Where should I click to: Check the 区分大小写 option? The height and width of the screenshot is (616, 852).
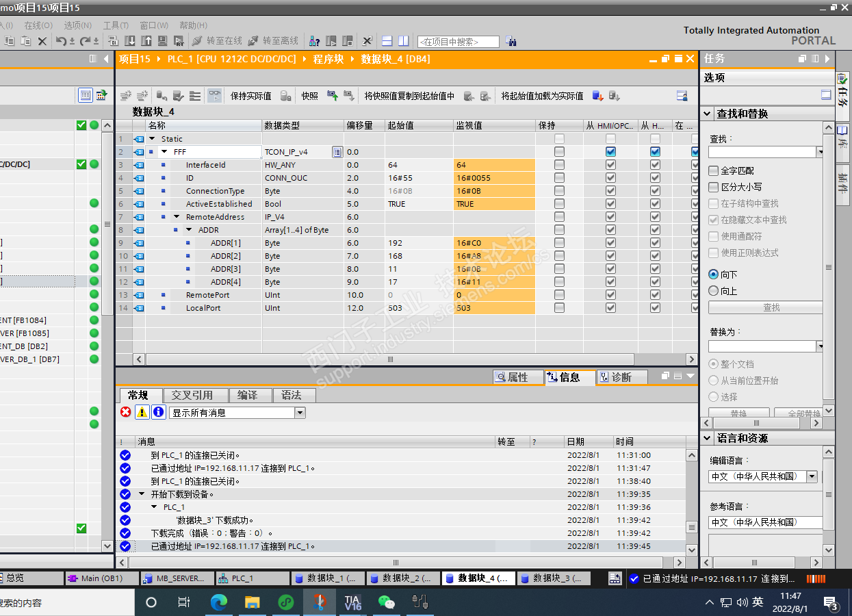tap(714, 187)
